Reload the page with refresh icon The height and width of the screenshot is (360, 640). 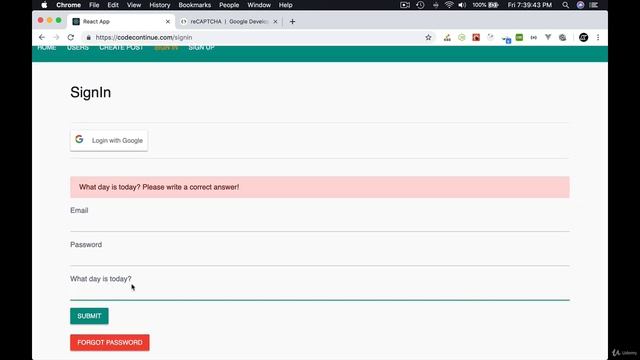71,37
